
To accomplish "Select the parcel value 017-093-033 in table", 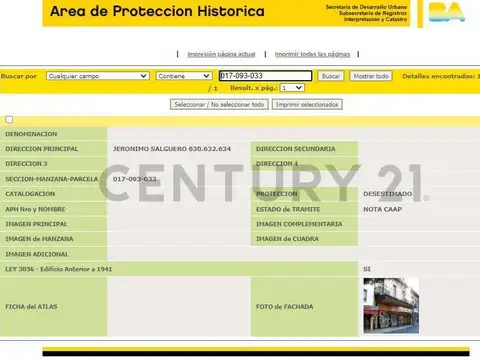I will coord(134,179).
